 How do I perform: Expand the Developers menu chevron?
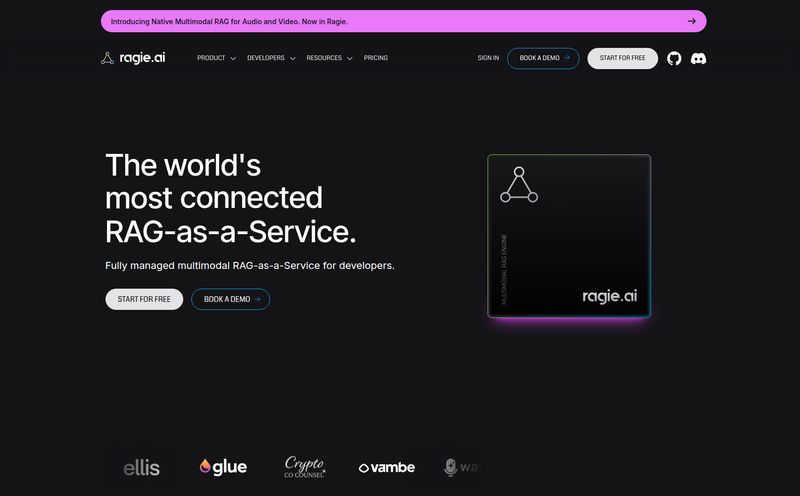292,59
